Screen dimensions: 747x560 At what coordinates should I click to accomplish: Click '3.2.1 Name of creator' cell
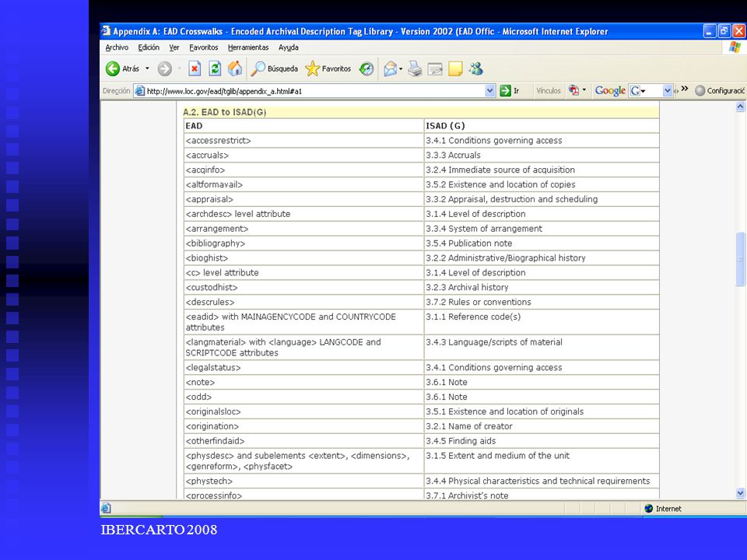(x=542, y=426)
